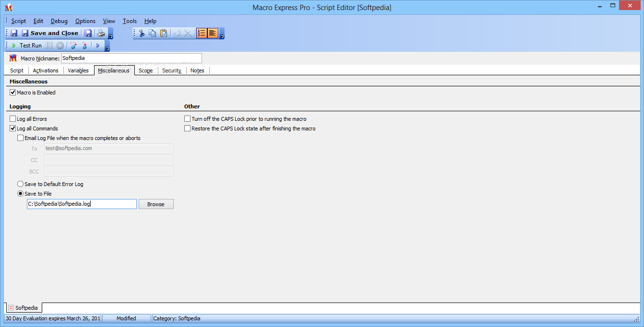
Task: Open the Edit menu
Action: click(x=38, y=21)
